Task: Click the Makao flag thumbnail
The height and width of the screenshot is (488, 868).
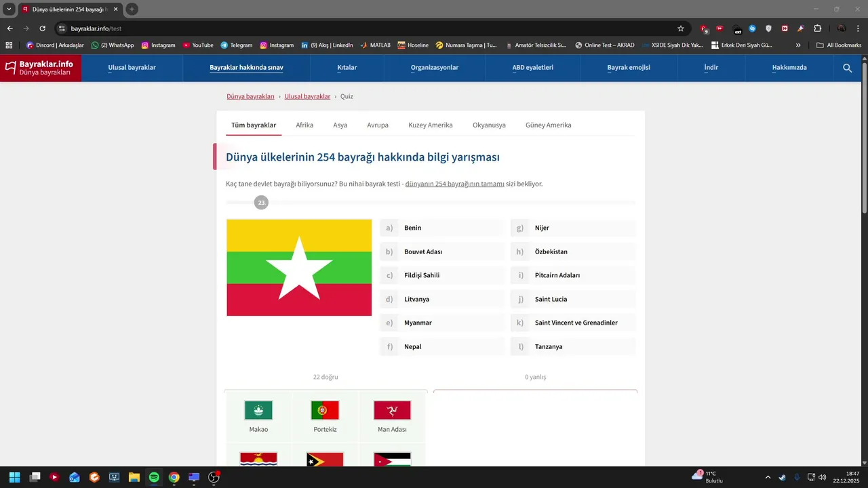Action: pos(258,410)
